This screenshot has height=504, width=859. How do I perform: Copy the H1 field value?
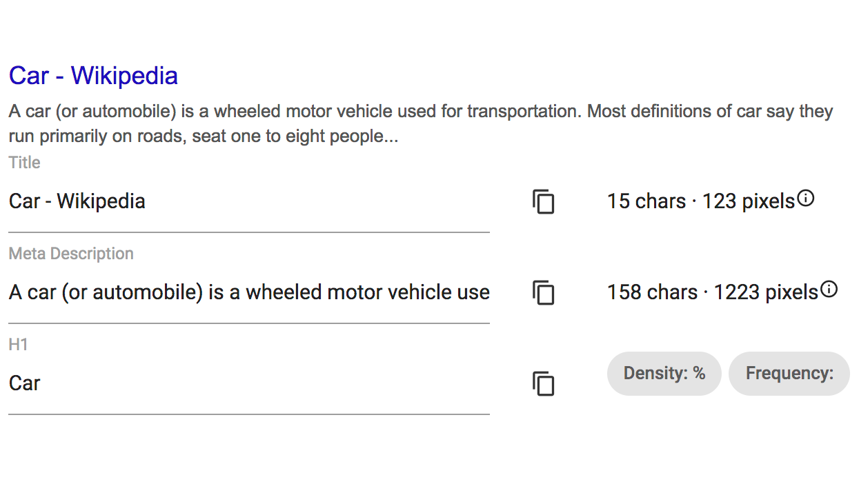(x=544, y=383)
